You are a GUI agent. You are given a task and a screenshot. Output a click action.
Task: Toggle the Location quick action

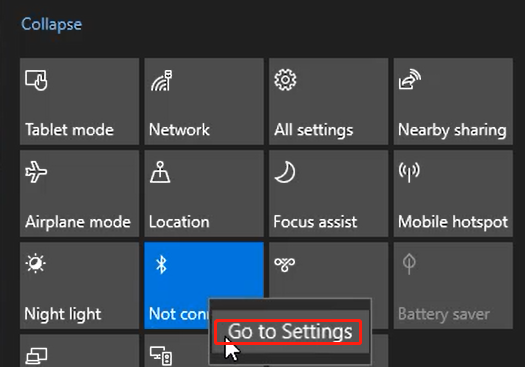tap(204, 193)
